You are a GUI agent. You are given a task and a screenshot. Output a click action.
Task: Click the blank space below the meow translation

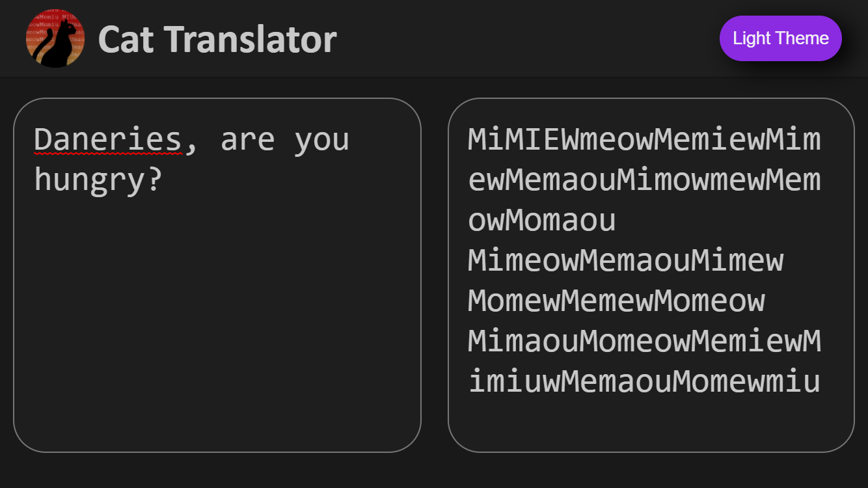point(651,423)
